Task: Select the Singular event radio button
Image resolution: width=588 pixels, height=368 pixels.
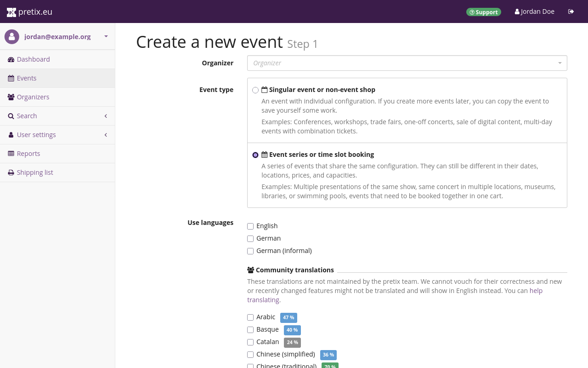Action: point(255,90)
